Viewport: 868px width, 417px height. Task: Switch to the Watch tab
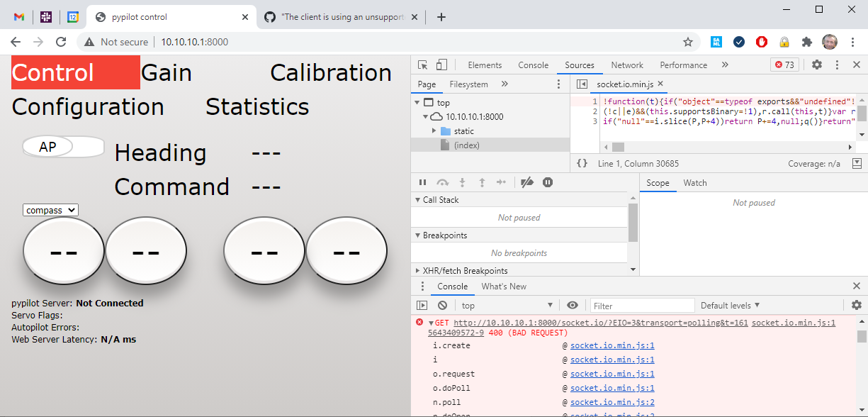[x=695, y=183]
